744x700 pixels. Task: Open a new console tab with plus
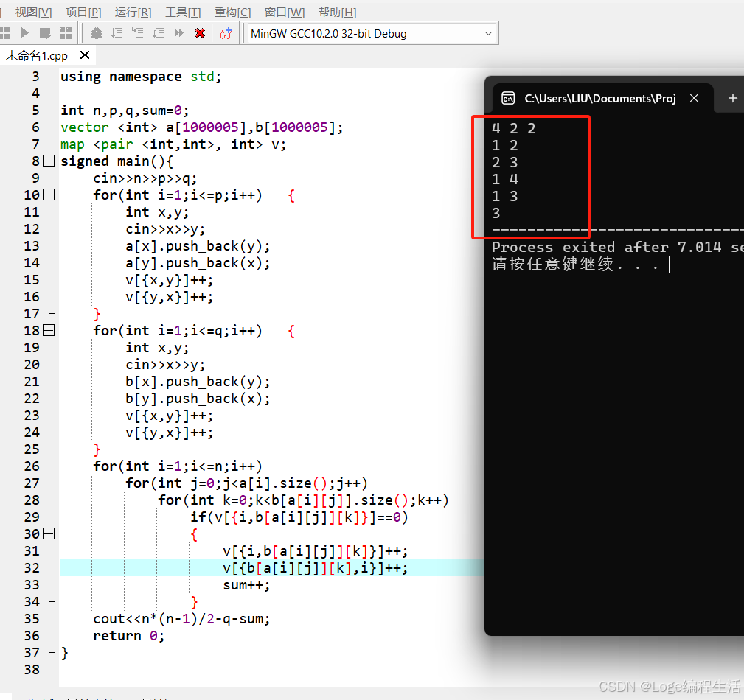733,98
